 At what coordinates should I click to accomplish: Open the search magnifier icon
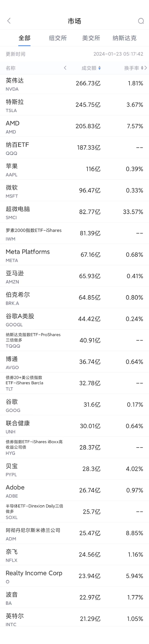141,21
